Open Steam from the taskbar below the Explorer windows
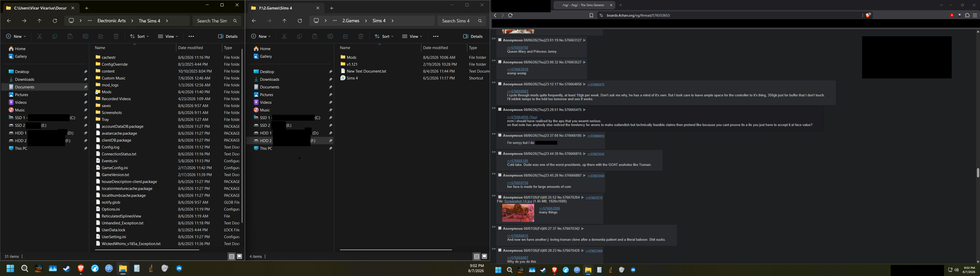 67,268
